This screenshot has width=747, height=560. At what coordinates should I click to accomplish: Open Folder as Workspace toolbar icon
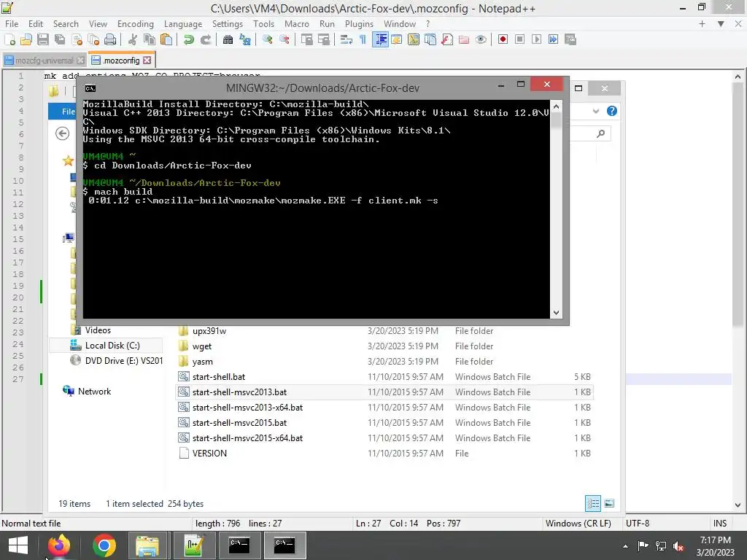click(x=463, y=39)
